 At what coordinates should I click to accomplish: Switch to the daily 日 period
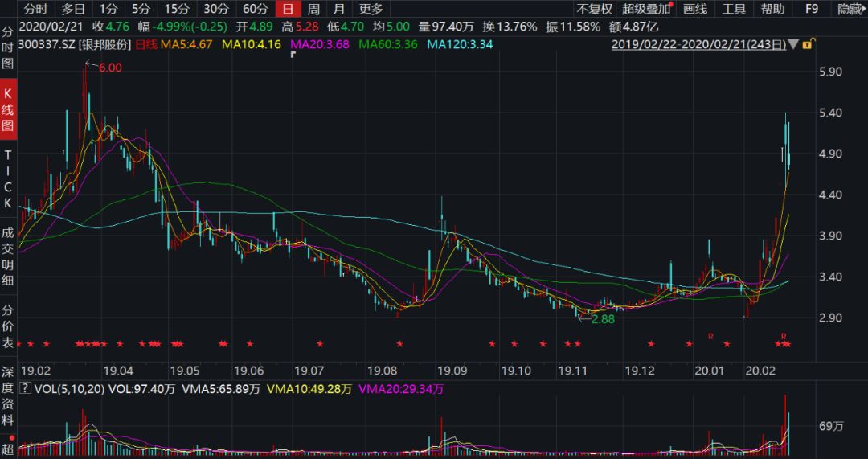[287, 10]
